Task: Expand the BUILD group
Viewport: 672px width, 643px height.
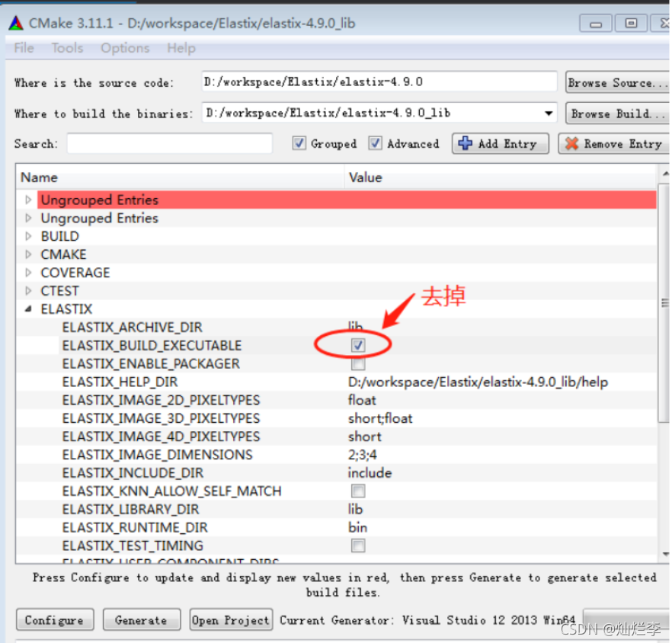Action: pos(28,235)
